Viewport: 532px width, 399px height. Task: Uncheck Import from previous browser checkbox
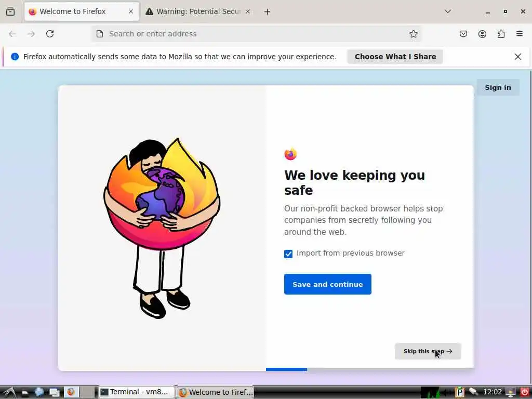[288, 254]
